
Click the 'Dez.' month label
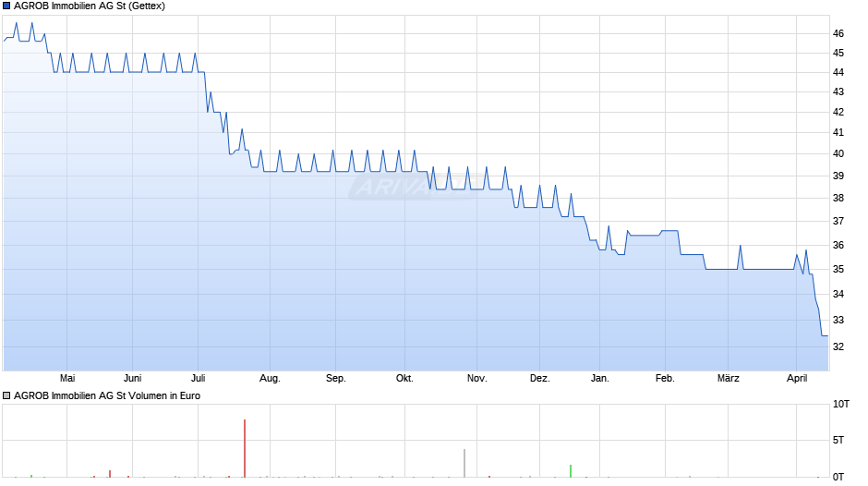tap(540, 378)
